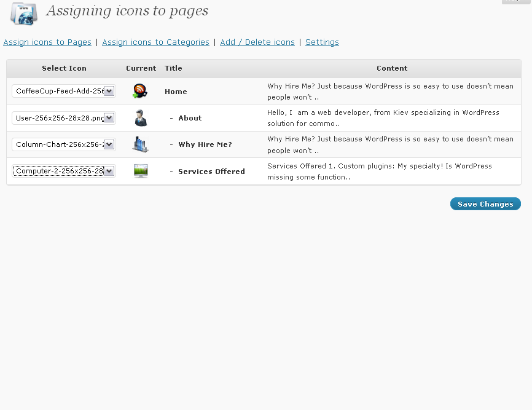Click the Select Icon column header

tap(64, 68)
